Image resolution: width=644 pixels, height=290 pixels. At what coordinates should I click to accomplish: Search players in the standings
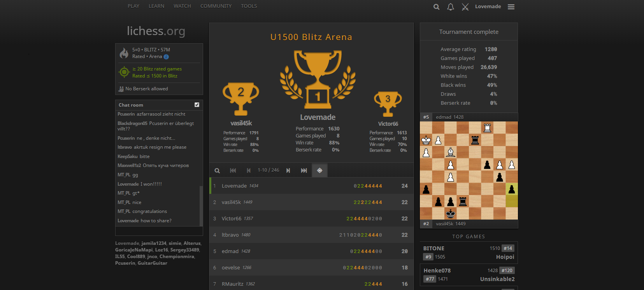pos(217,170)
